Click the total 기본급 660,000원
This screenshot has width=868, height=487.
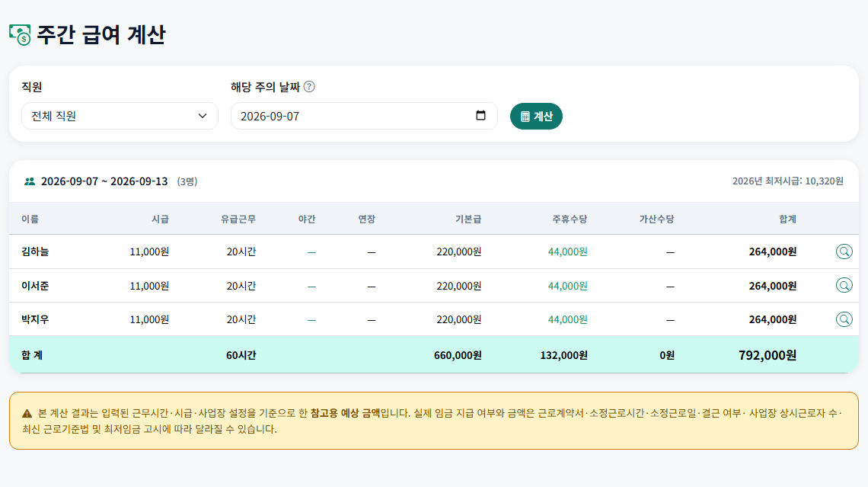[458, 355]
